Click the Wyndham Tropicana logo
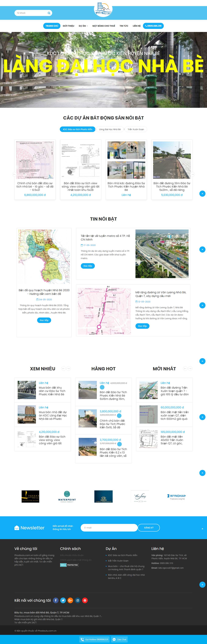207x644 pixels. tap(177, 497)
